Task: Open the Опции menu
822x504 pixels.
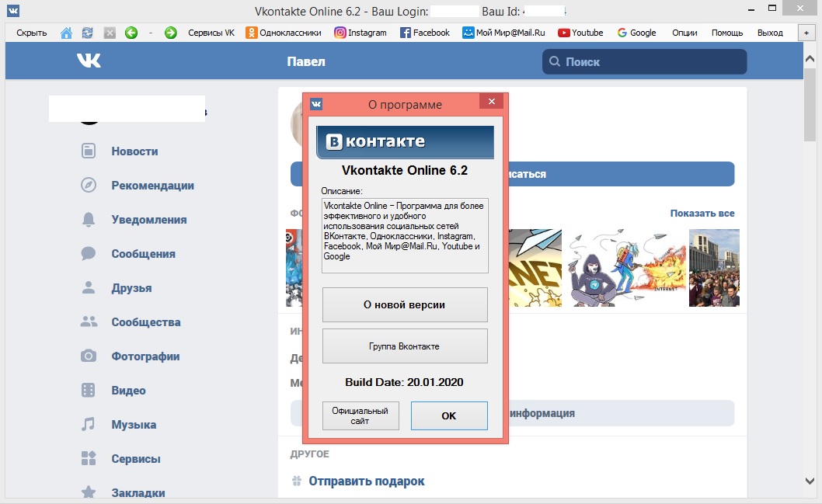Action: (x=684, y=33)
